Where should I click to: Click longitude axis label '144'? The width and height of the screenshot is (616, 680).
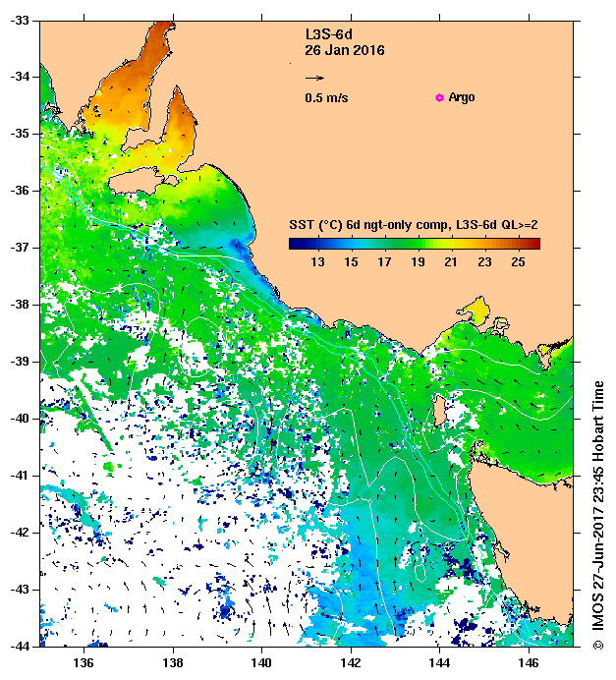point(439,663)
